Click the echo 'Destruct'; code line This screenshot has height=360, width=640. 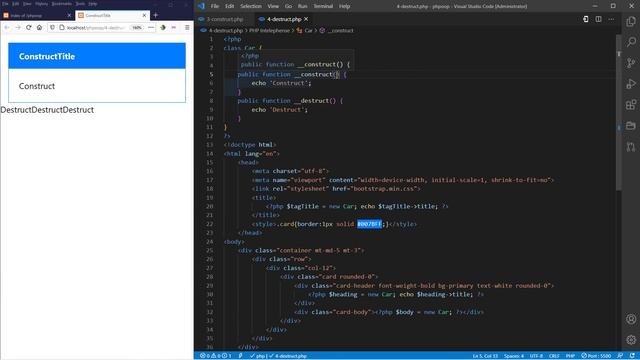(x=280, y=109)
